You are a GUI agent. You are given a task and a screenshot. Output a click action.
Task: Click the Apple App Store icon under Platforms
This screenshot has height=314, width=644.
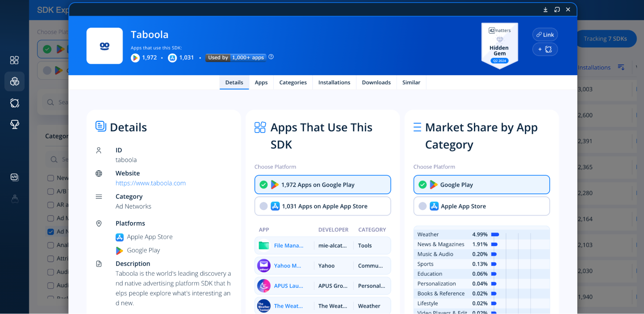coord(120,237)
